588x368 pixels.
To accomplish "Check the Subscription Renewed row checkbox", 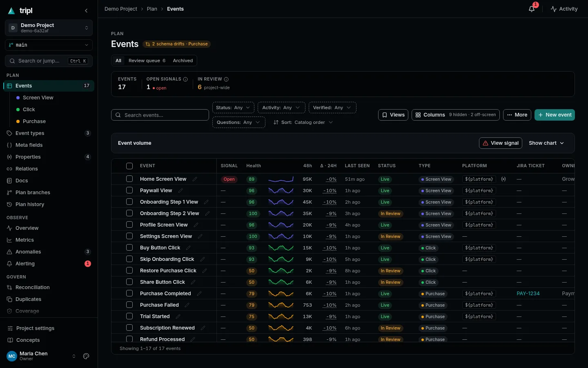I will (x=129, y=328).
